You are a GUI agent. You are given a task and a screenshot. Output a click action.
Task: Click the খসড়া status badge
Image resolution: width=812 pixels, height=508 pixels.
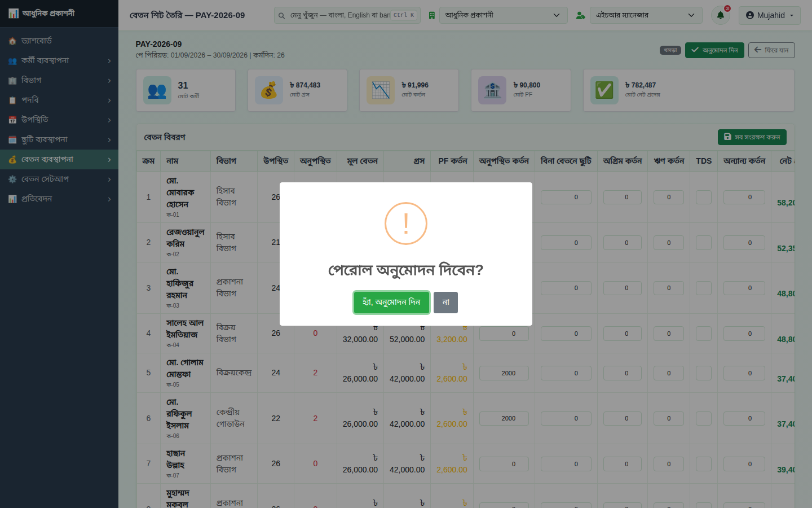tap(670, 50)
